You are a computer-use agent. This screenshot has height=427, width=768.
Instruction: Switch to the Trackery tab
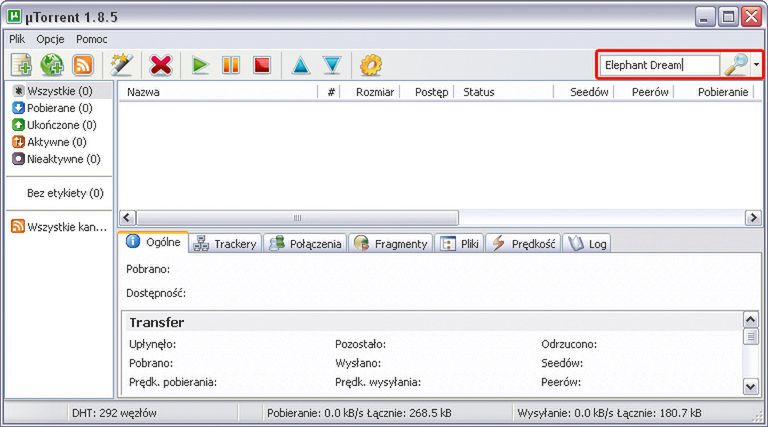[225, 243]
